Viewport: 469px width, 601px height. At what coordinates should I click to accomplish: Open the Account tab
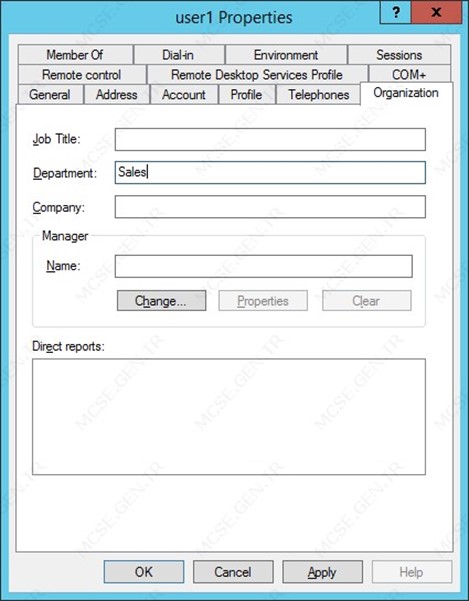click(x=184, y=95)
